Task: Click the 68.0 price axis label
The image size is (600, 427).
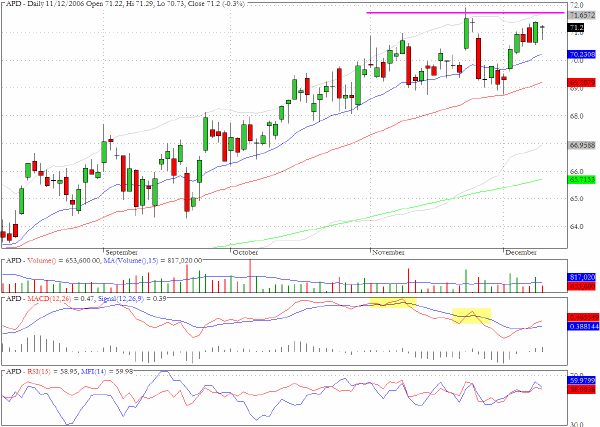Action: (576, 116)
